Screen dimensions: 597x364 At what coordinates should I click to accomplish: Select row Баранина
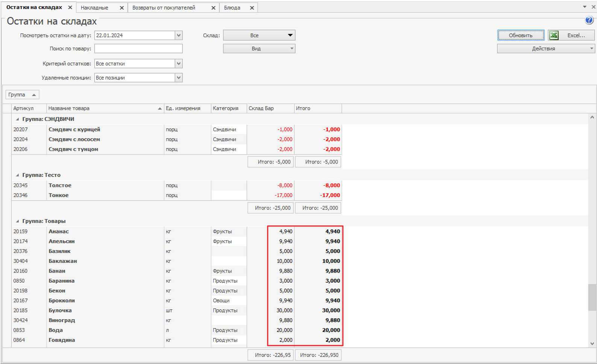pyautogui.click(x=177, y=281)
